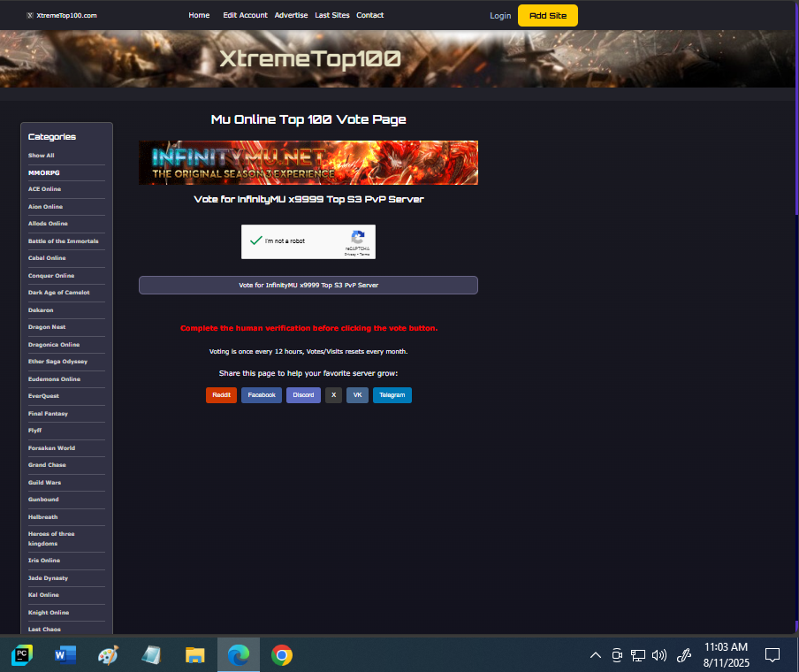
Task: Open the ACE Online category
Action: click(44, 189)
